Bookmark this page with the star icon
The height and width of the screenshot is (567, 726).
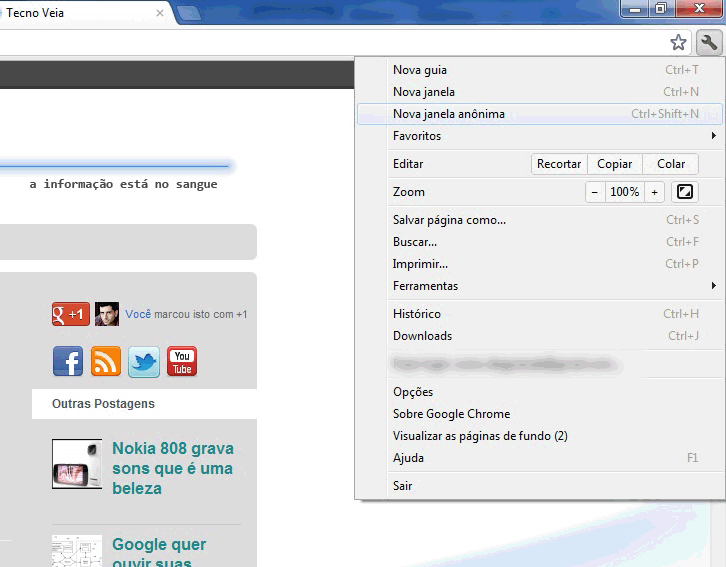pos(678,43)
